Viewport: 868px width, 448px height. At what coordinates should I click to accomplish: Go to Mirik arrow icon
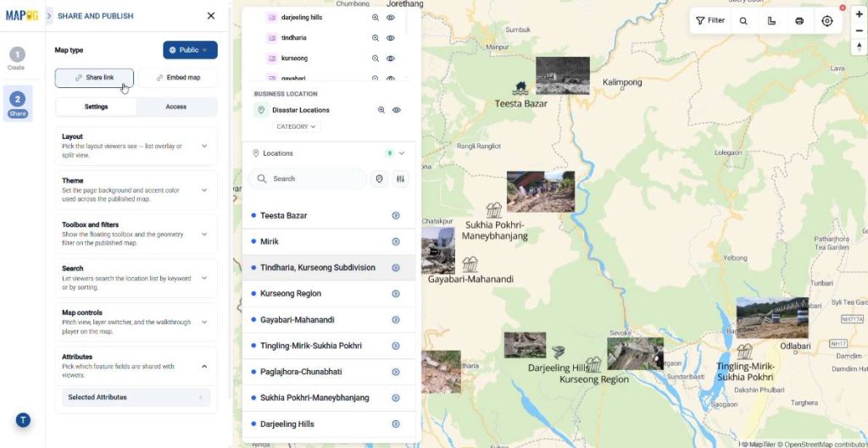396,241
